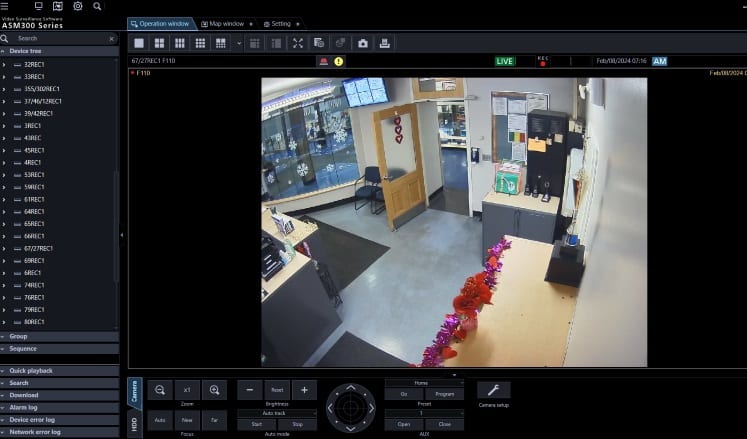Switch to the Operation window tab
This screenshot has width=747, height=439.
pos(161,24)
